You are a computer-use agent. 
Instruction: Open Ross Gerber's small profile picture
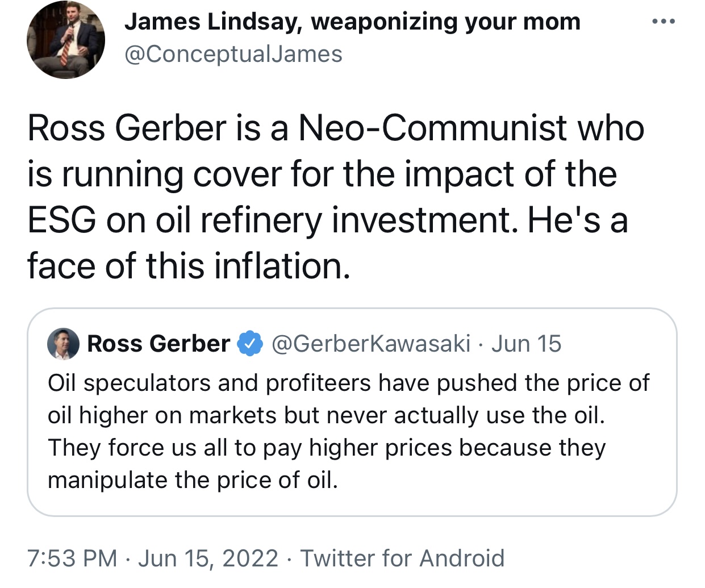tap(63, 344)
